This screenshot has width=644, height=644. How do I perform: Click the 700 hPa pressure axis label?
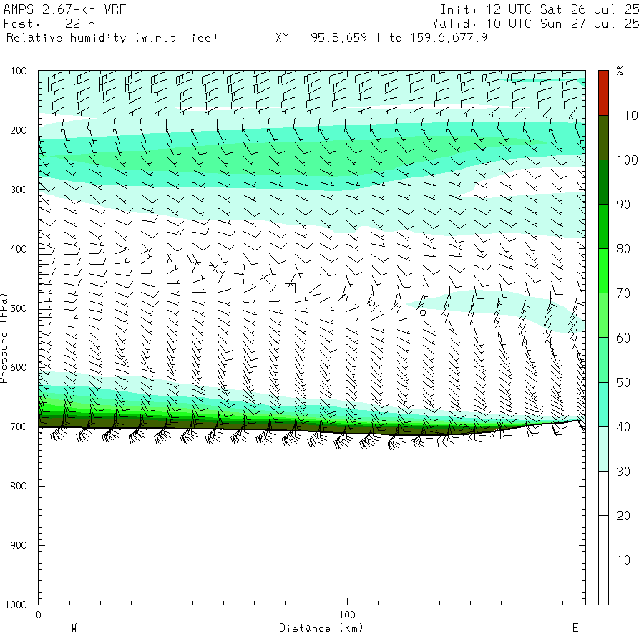tap(19, 426)
